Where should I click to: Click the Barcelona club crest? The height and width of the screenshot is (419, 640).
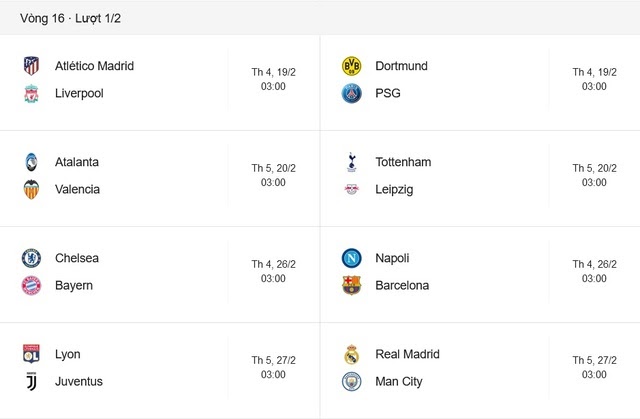coord(351,286)
